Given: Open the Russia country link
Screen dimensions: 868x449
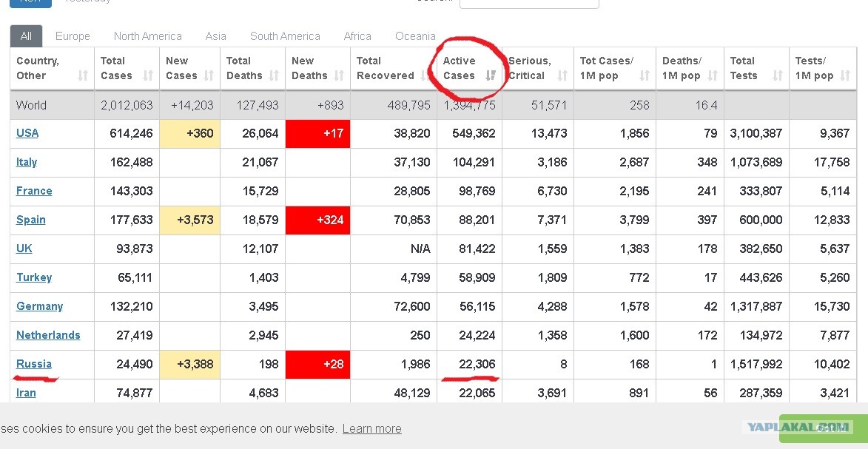Looking at the screenshot, I should pyautogui.click(x=34, y=364).
